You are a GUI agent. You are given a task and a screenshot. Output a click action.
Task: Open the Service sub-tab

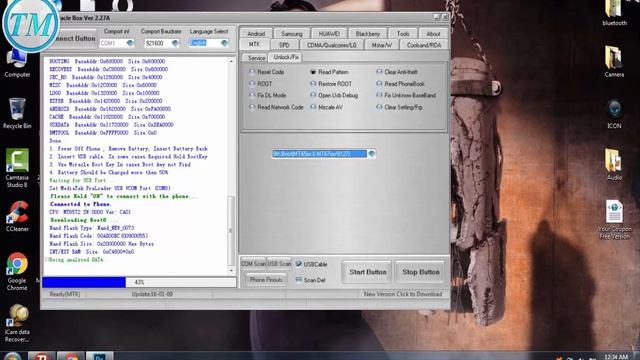click(256, 58)
